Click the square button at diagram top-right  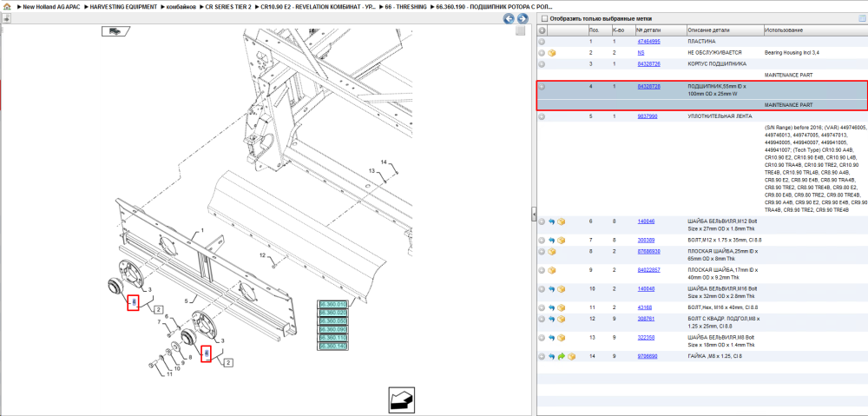520,31
